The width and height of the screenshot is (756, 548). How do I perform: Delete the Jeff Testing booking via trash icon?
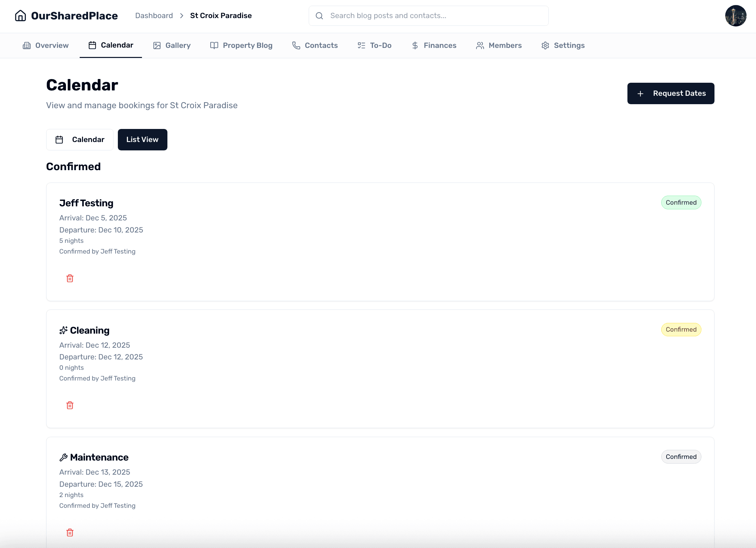coord(70,278)
